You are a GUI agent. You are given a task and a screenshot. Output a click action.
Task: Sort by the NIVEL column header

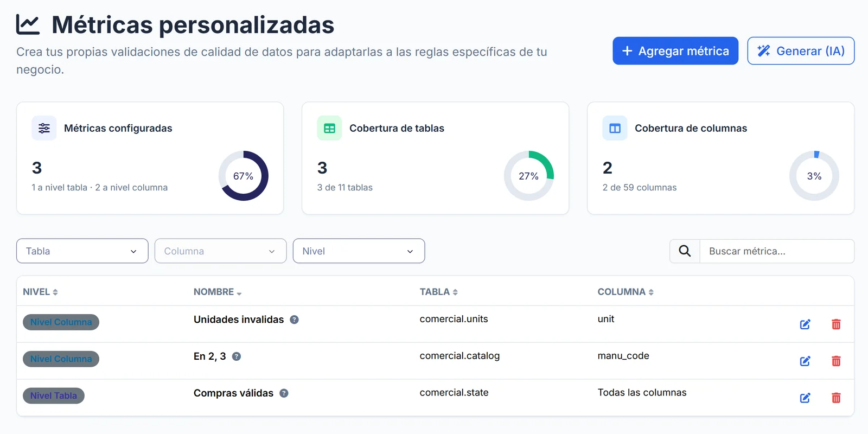(40, 292)
